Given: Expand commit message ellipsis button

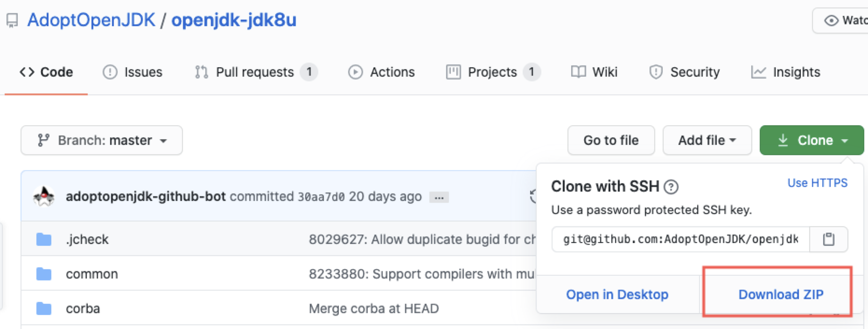Looking at the screenshot, I should click(439, 197).
